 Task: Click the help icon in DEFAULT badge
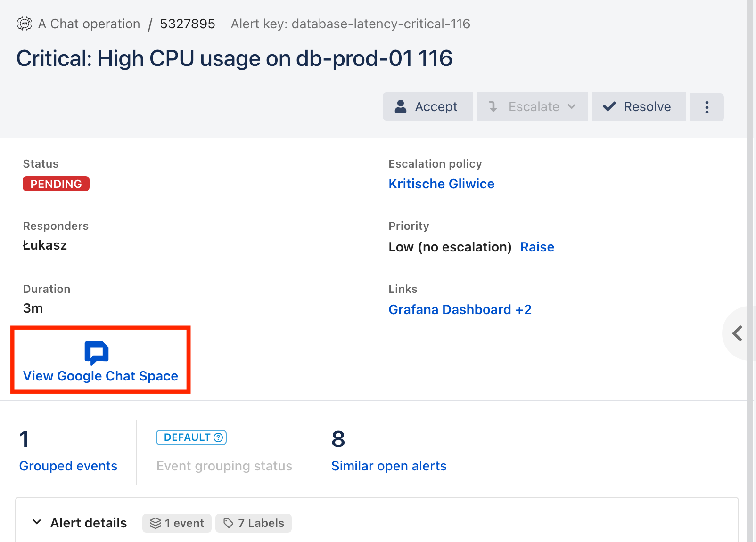(218, 437)
